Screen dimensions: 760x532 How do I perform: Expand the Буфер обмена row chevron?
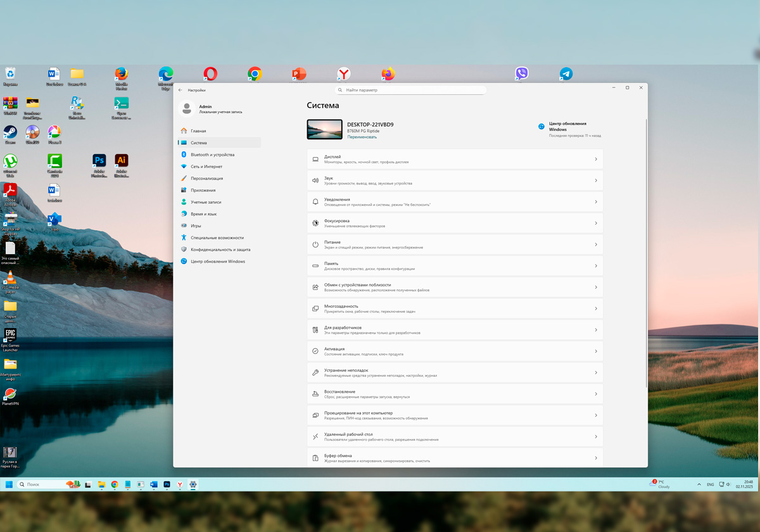click(595, 458)
